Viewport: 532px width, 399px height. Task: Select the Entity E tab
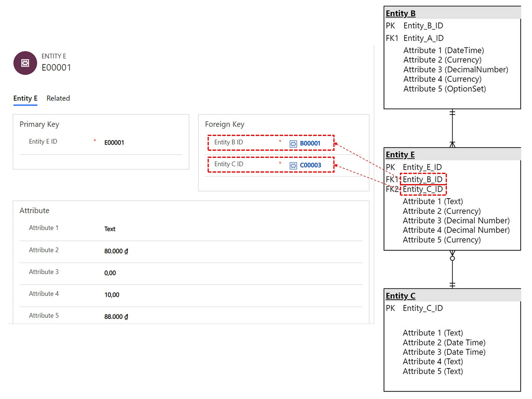[26, 98]
